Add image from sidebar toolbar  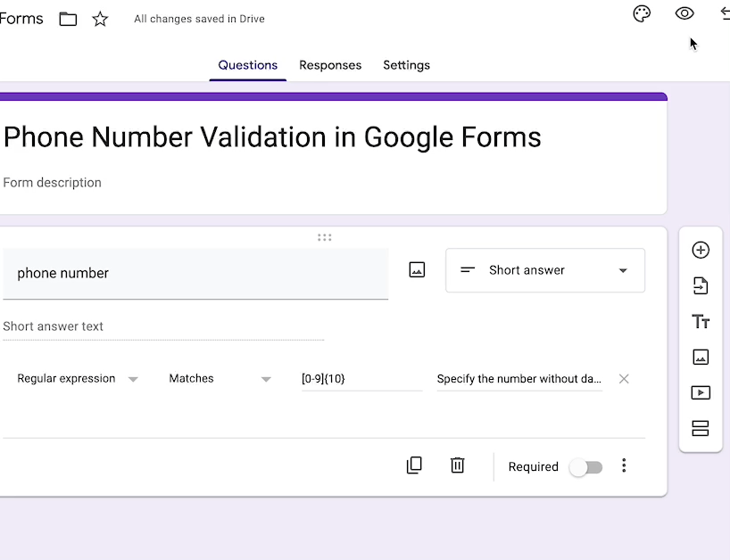[x=701, y=358]
